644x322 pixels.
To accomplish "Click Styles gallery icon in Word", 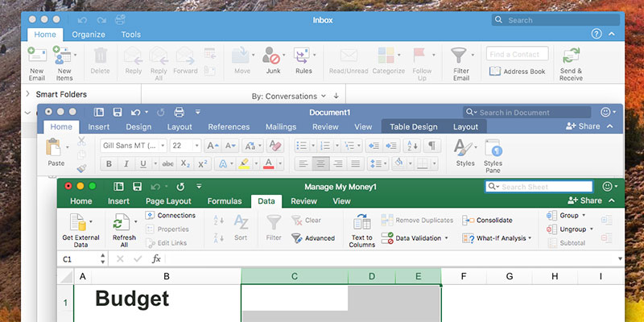I will click(463, 147).
